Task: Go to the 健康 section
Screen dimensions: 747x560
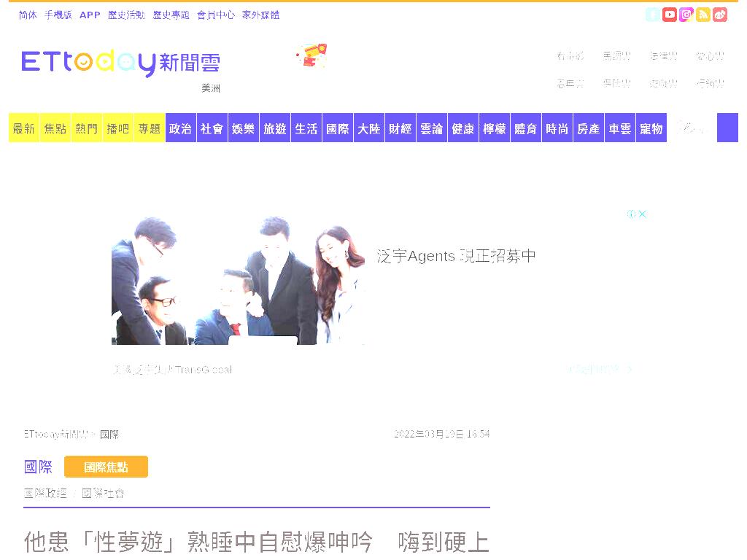Action: (463, 128)
